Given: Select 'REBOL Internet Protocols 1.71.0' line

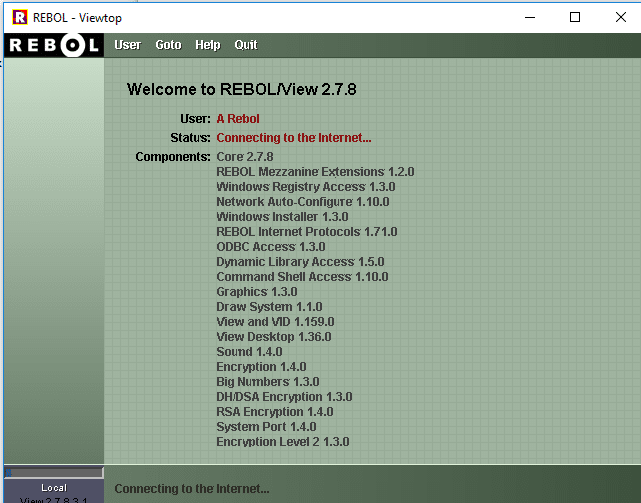Looking at the screenshot, I should click(307, 232).
